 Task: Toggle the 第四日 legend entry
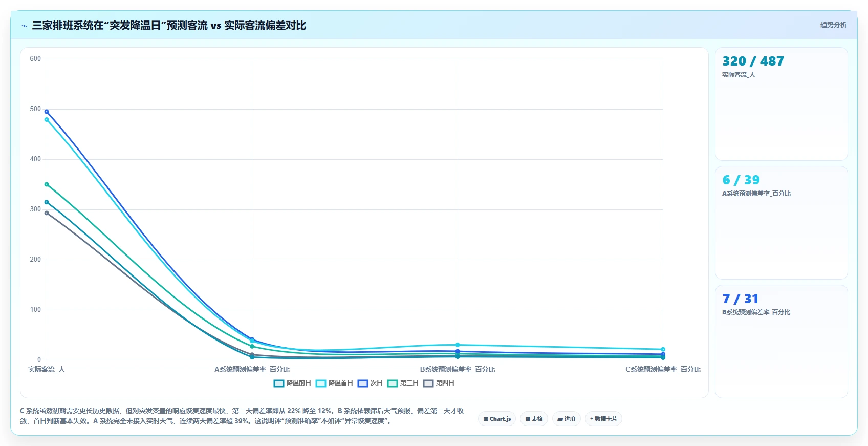(x=439, y=383)
